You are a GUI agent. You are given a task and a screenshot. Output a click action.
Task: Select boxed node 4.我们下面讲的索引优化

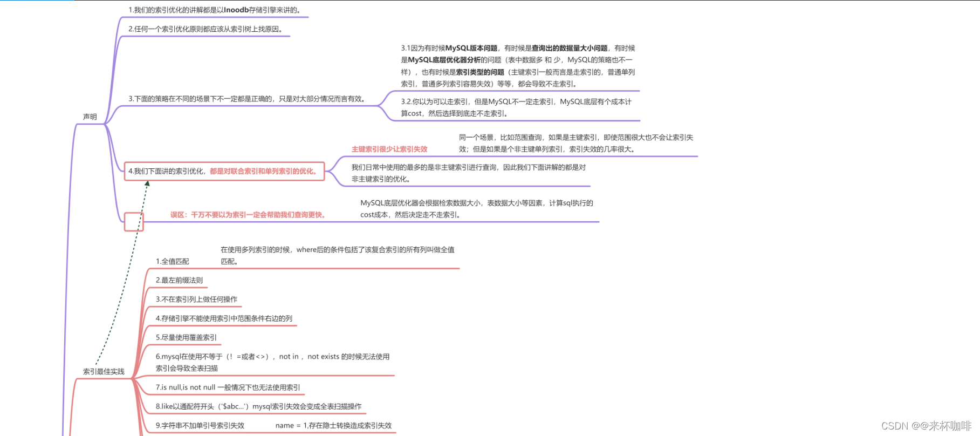[x=224, y=171]
